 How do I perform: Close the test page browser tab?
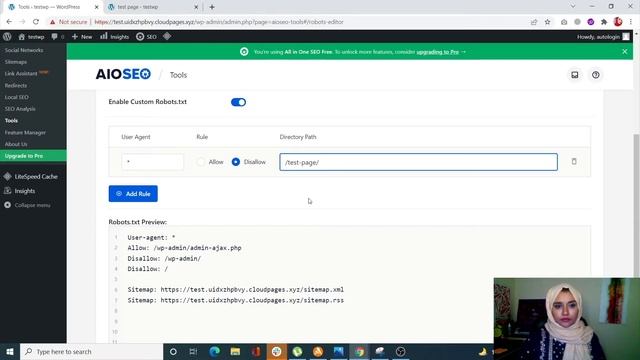(196, 7)
